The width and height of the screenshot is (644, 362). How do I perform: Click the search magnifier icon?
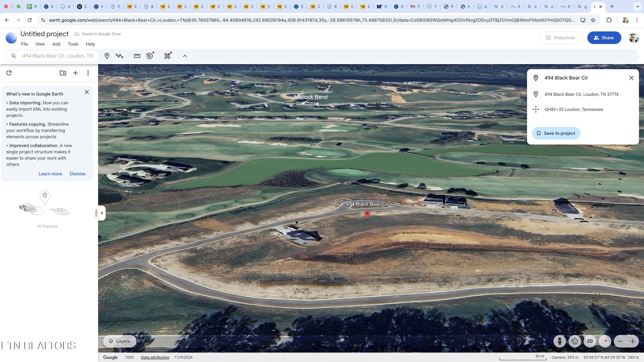point(14,56)
